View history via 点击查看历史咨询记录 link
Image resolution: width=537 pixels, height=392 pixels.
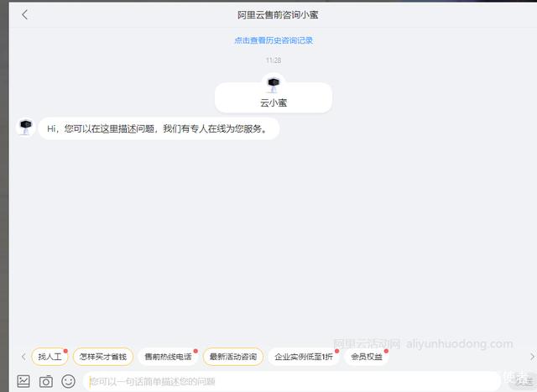pos(274,40)
